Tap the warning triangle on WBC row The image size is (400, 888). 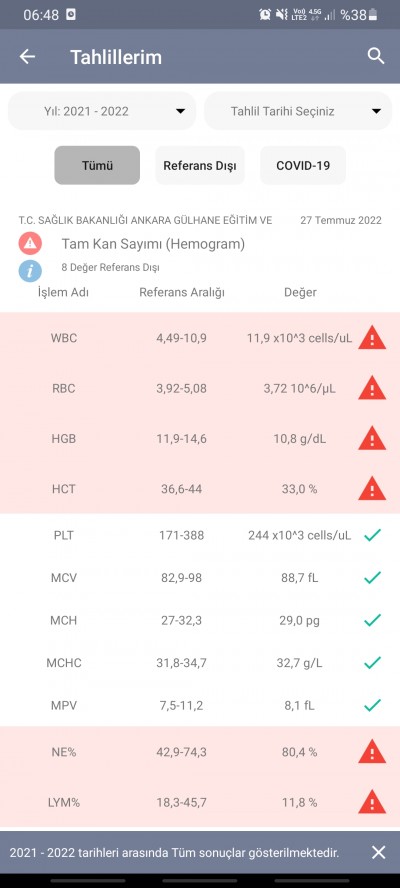click(372, 338)
